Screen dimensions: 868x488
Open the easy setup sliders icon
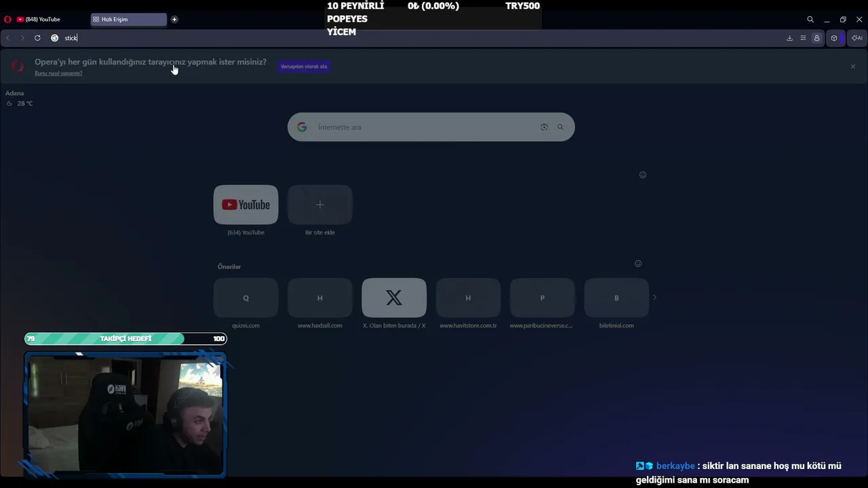tap(803, 38)
